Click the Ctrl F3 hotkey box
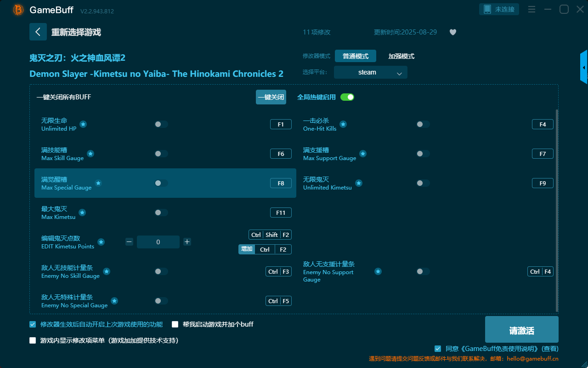The height and width of the screenshot is (368, 588). point(278,271)
